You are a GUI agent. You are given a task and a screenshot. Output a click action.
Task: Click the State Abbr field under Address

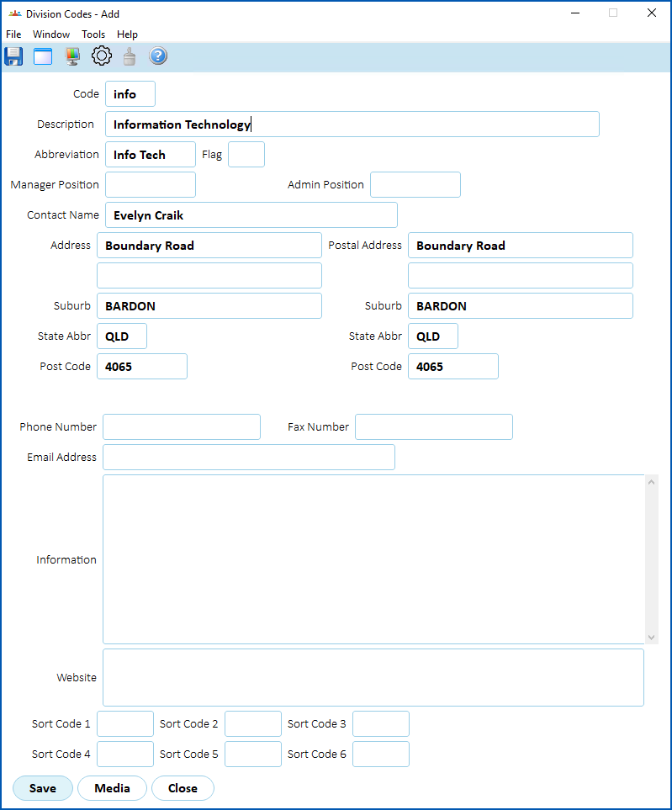coord(122,336)
